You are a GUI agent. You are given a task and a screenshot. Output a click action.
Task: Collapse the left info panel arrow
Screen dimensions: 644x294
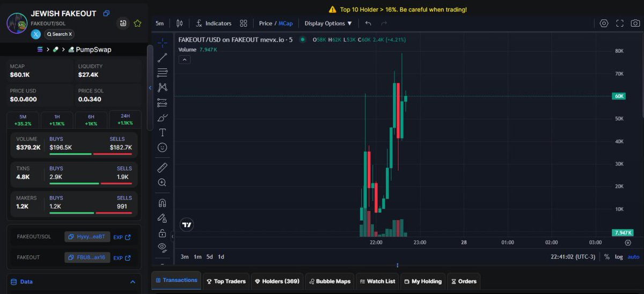pos(150,88)
